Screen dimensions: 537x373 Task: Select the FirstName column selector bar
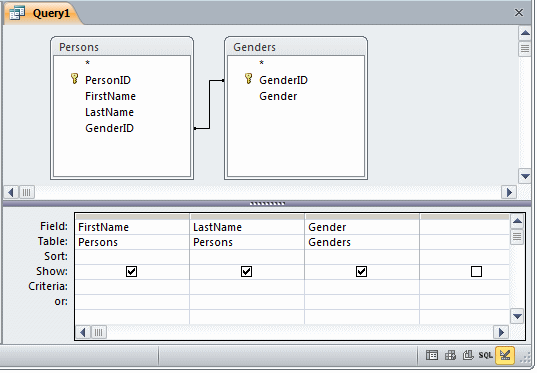point(132,217)
